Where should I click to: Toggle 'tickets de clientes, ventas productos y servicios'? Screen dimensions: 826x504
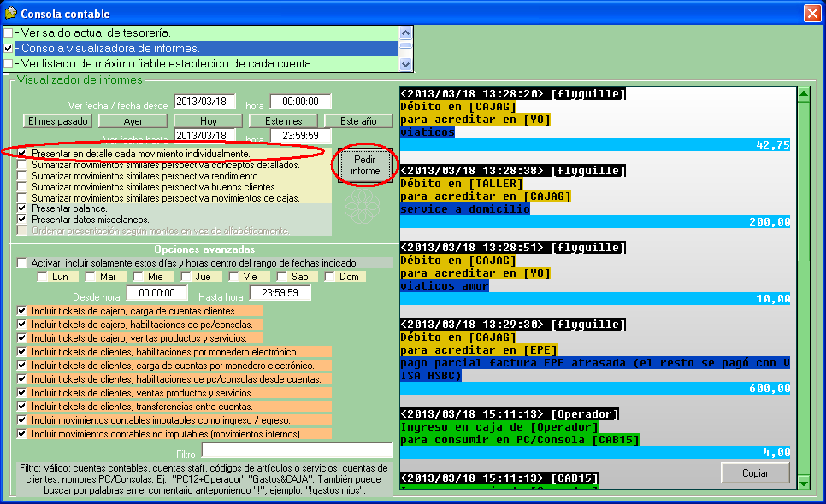tap(21, 392)
